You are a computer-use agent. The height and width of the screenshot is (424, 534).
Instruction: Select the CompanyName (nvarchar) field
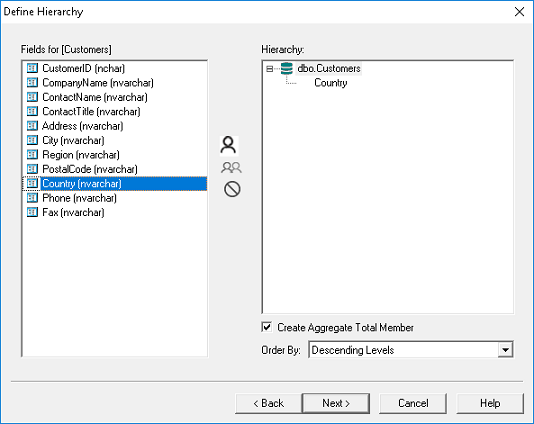coord(98,83)
